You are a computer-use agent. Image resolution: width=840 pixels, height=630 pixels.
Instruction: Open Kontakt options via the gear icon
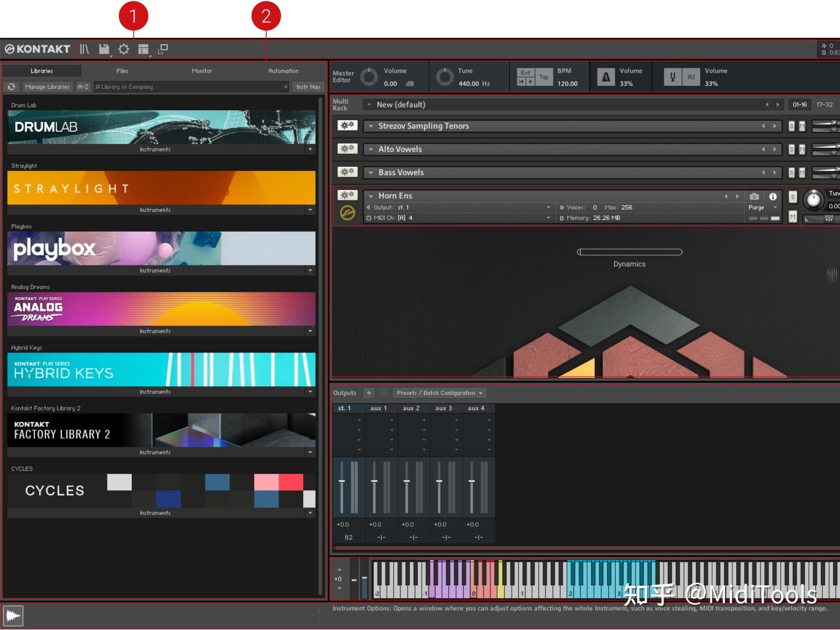click(x=124, y=49)
